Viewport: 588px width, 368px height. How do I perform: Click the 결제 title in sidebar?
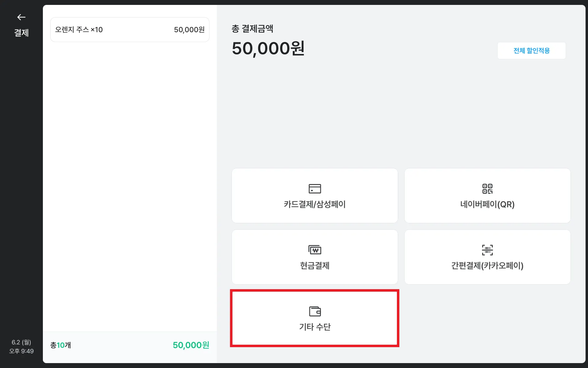[21, 33]
